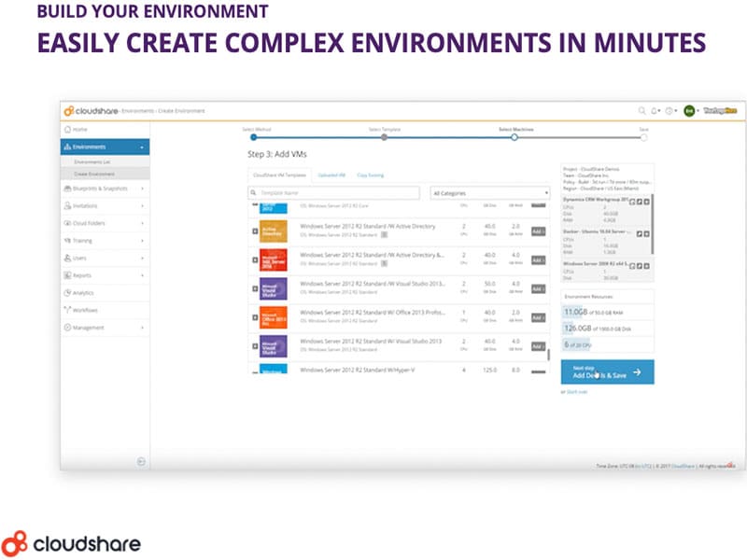This screenshot has width=747, height=560.
Task: Open the help icon menu in the header
Action: click(670, 110)
